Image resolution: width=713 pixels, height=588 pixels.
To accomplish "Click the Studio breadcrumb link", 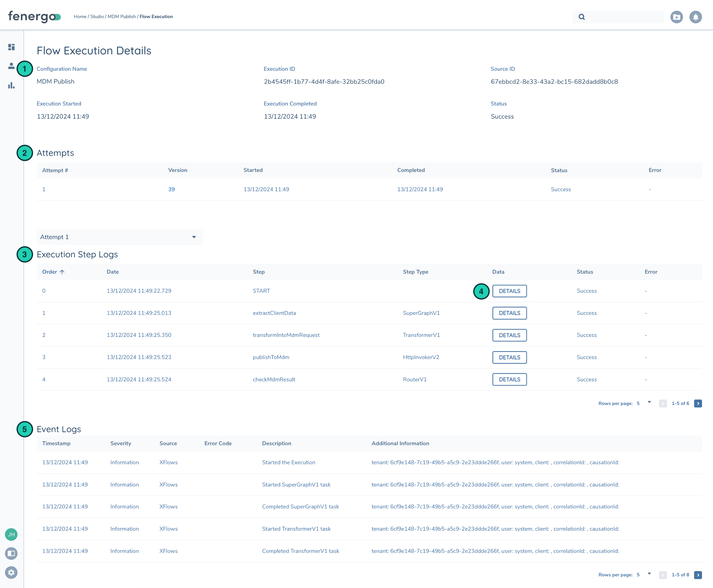I will click(97, 16).
